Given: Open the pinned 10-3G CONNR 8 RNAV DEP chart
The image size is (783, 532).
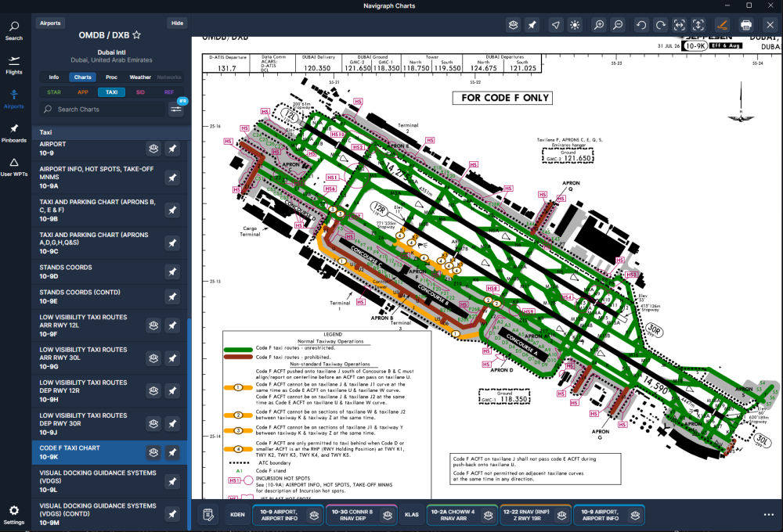Looking at the screenshot, I should coord(361,515).
